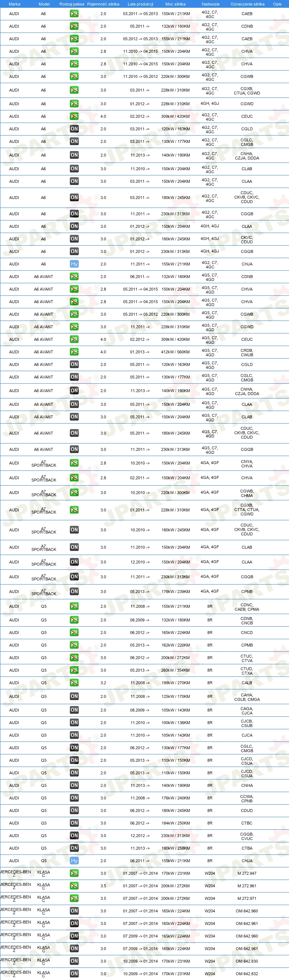Click petrol icon in A7 Sportback CNYA, CHVA row
This screenshot has height=980, width=289.
74,463
